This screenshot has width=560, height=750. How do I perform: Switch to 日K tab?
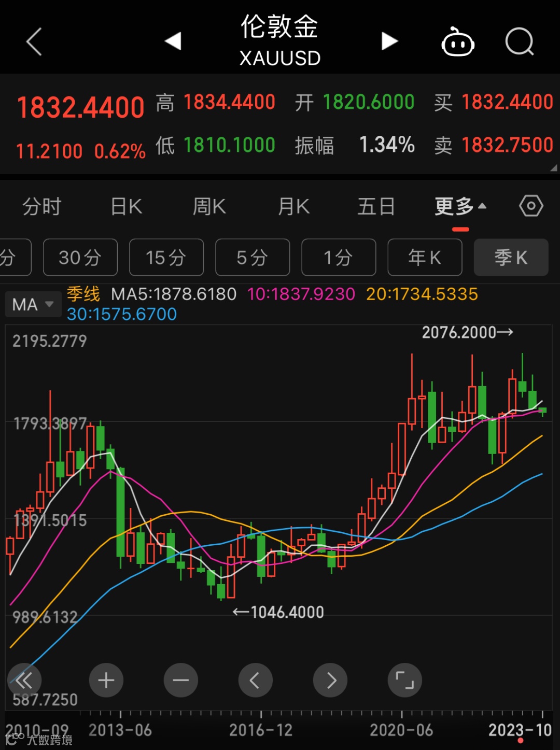click(127, 206)
